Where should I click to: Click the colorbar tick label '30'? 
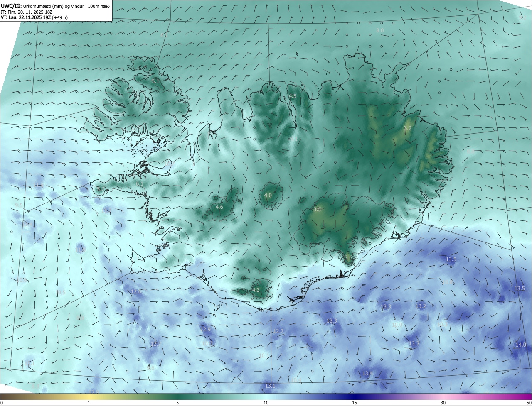tap(443, 403)
